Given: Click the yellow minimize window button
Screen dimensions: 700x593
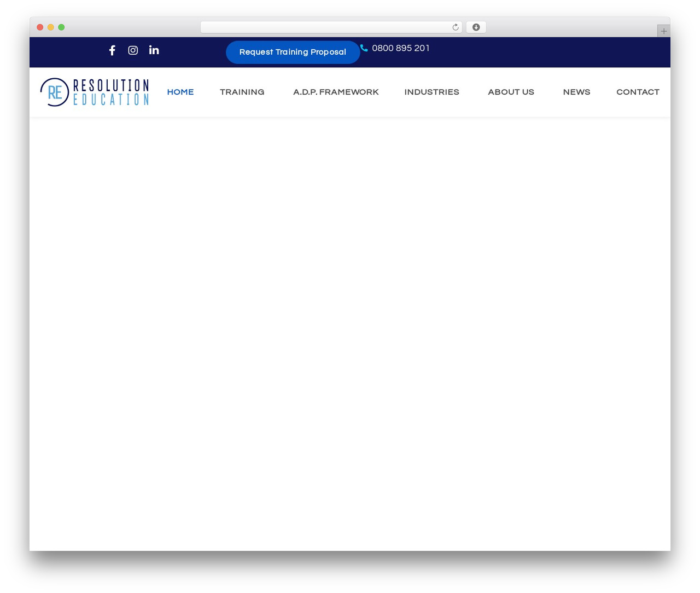Looking at the screenshot, I should [x=50, y=27].
